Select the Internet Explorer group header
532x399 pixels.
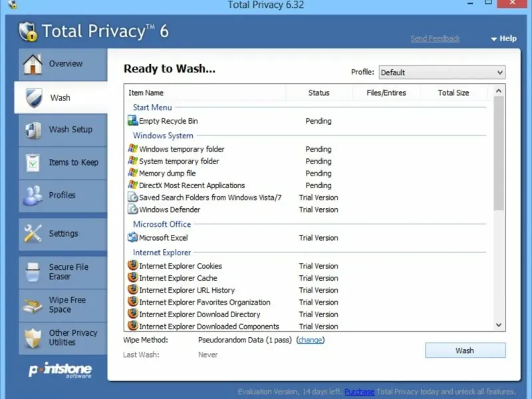162,253
